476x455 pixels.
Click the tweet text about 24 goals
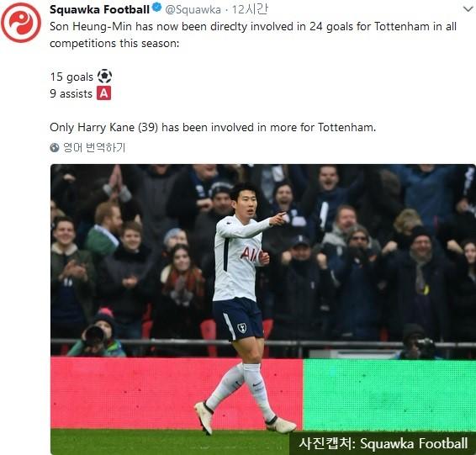pyautogui.click(x=253, y=34)
